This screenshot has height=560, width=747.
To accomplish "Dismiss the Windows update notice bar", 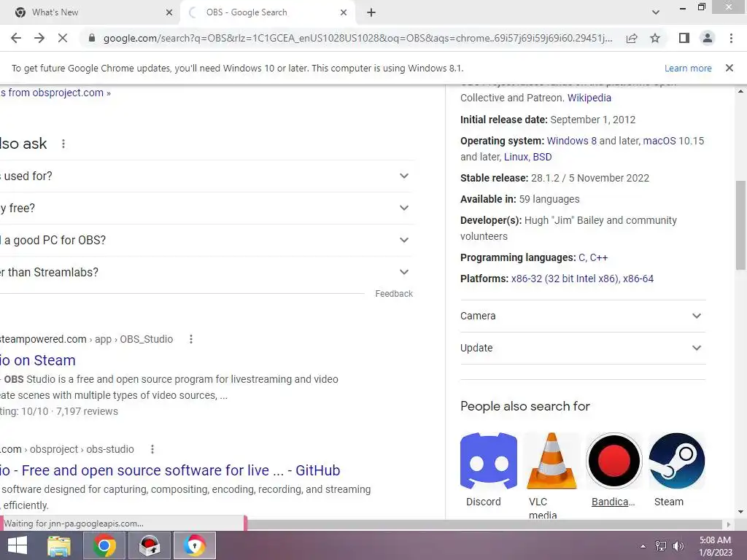I will click(729, 68).
